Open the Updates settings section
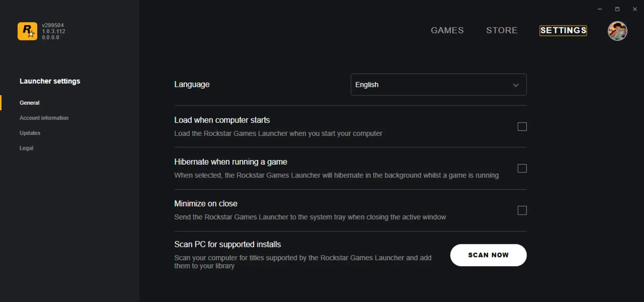This screenshot has width=644, height=302. 30,133
